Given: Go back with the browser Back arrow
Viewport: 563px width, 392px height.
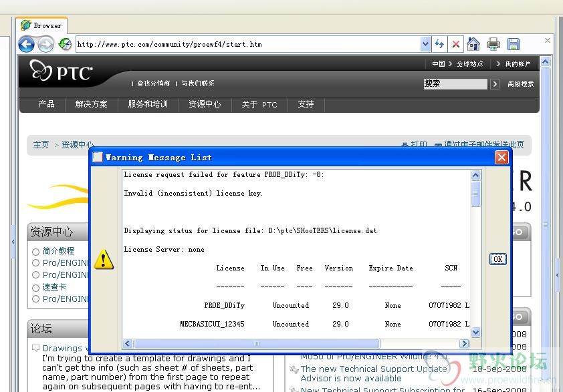Looking at the screenshot, I should coord(26,45).
